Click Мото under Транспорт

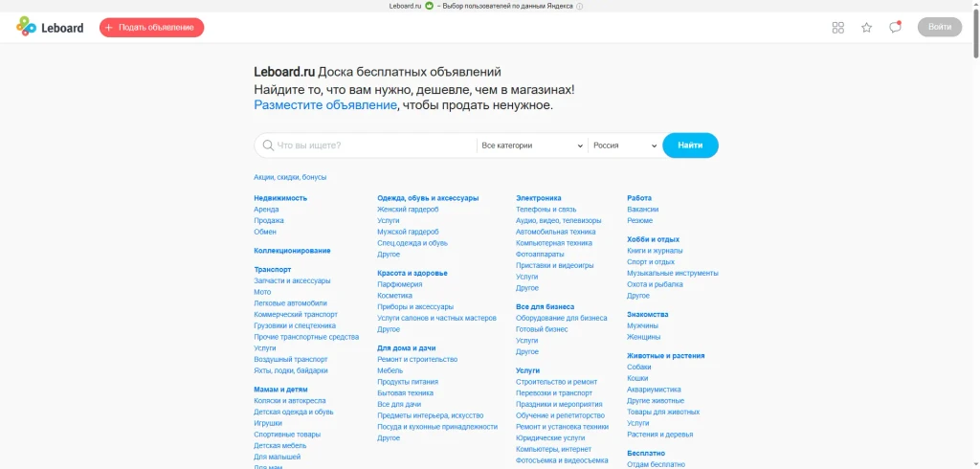(262, 292)
